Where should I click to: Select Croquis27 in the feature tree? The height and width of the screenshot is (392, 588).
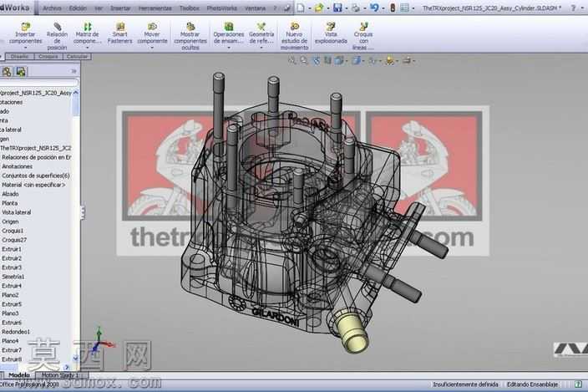[x=14, y=240]
